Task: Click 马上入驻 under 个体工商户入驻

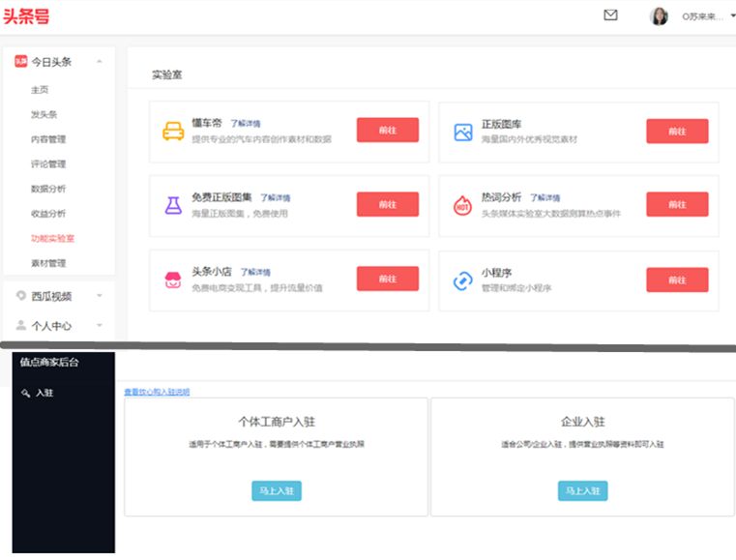Action: tap(277, 491)
